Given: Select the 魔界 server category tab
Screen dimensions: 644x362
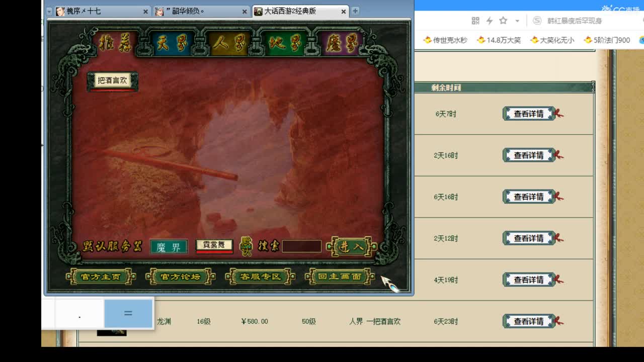Looking at the screenshot, I should point(342,44).
